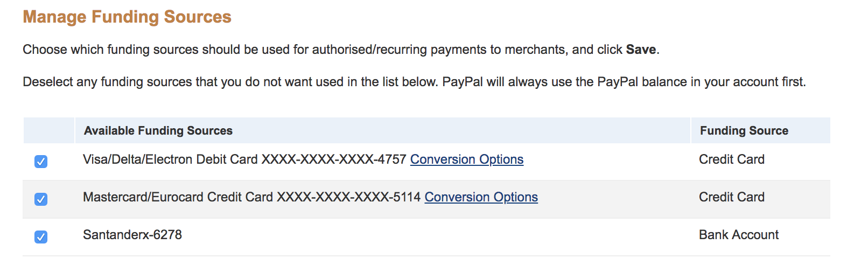Click the bold Save word in the instructions
Viewport: 868px width, 265px height.
coord(640,50)
